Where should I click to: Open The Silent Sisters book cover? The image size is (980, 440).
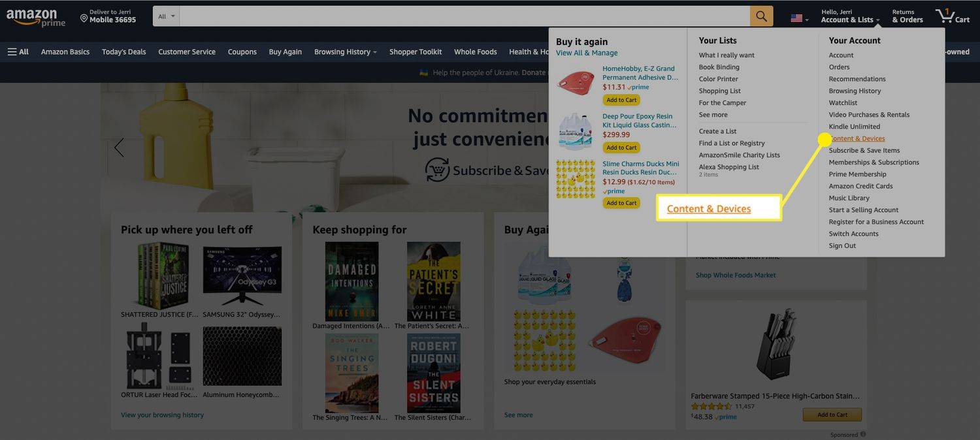(x=434, y=373)
